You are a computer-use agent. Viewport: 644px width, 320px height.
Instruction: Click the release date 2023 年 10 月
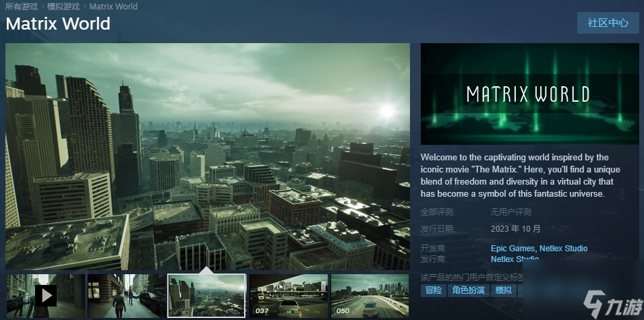pos(515,229)
